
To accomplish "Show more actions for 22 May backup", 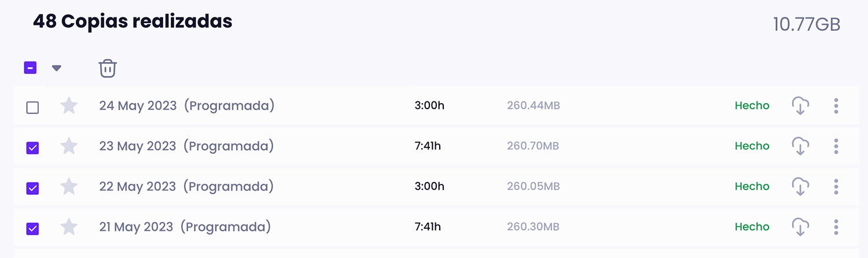I will [x=836, y=187].
